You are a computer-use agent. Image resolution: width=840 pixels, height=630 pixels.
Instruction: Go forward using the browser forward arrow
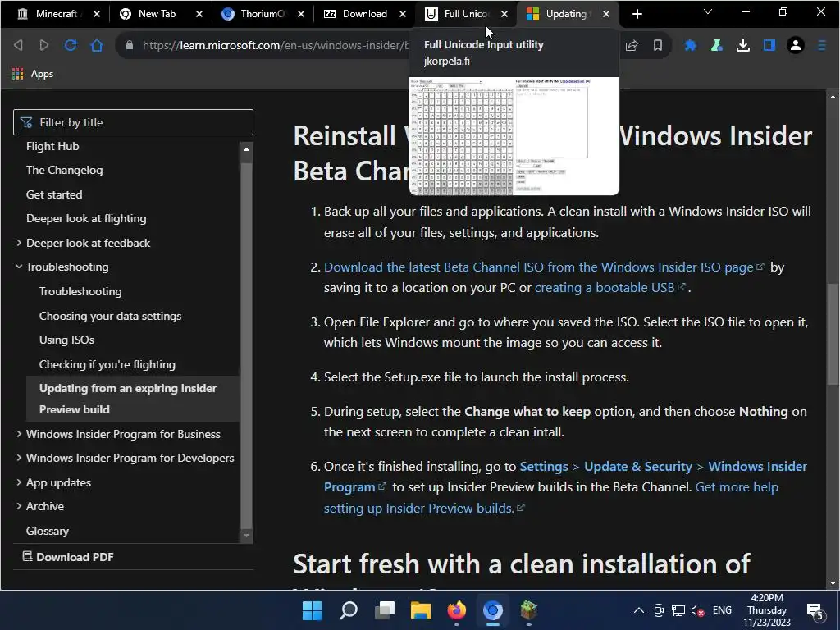[x=44, y=46]
